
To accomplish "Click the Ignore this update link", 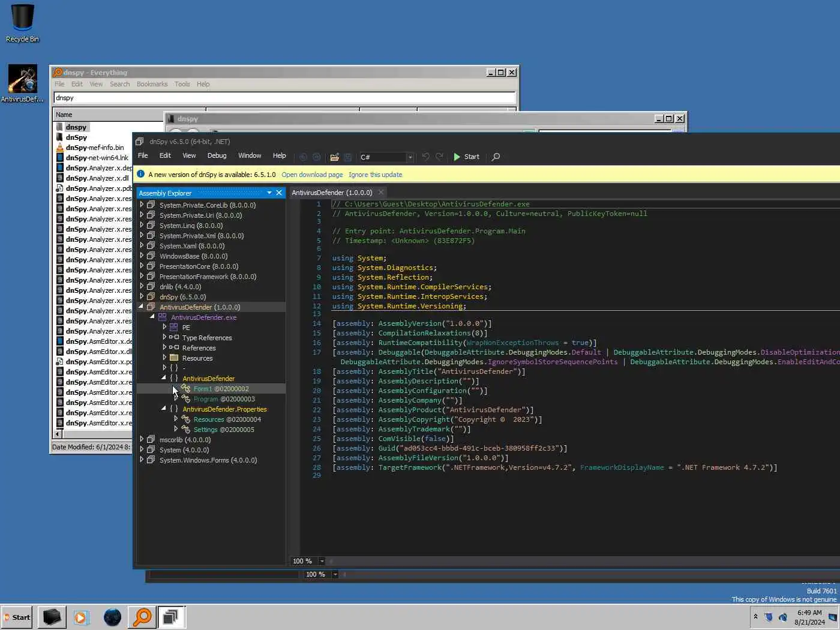I will coord(375,175).
